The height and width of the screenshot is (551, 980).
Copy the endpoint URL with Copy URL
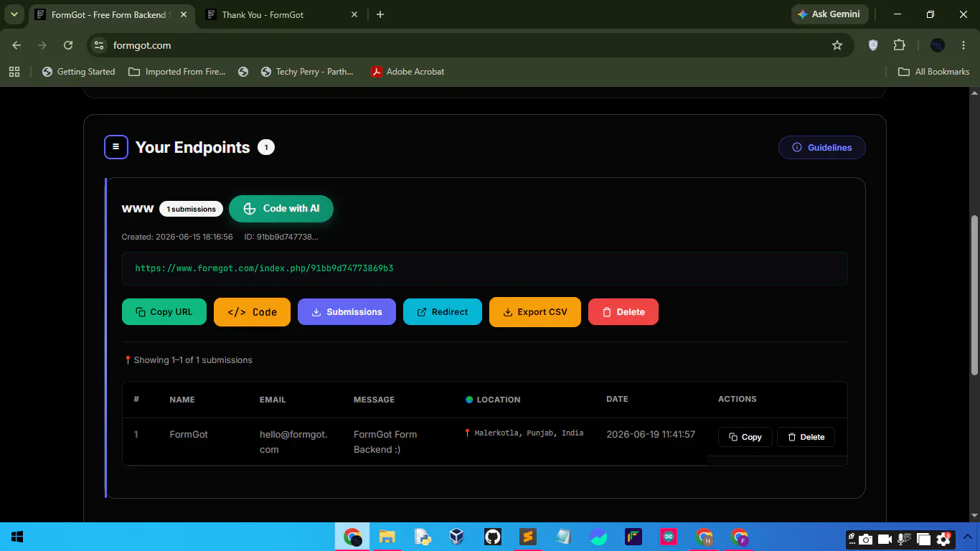coord(164,312)
